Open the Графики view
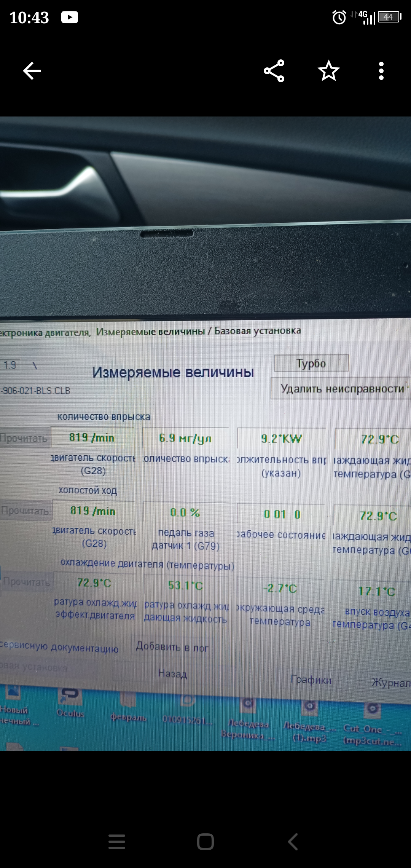Image resolution: width=411 pixels, height=868 pixels. pos(311,680)
